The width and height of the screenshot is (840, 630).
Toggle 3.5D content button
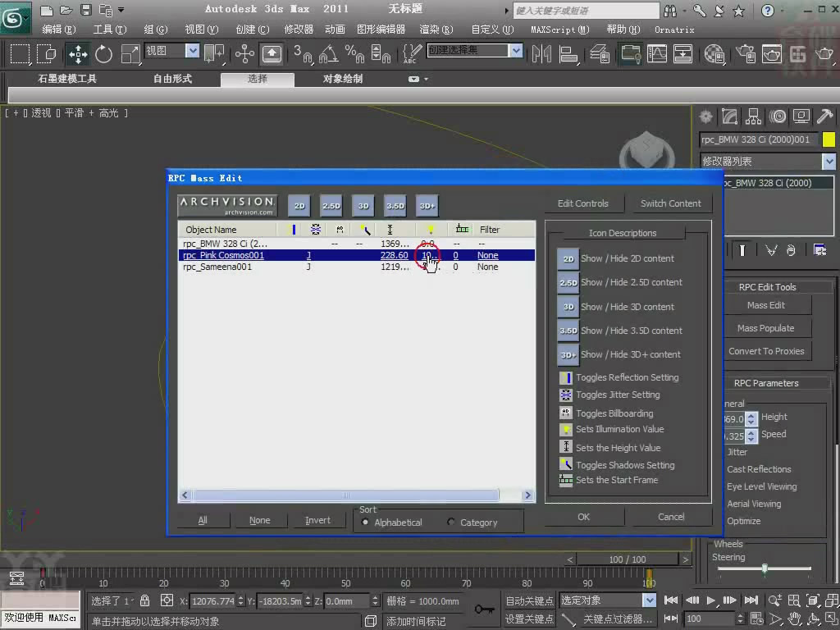[395, 206]
